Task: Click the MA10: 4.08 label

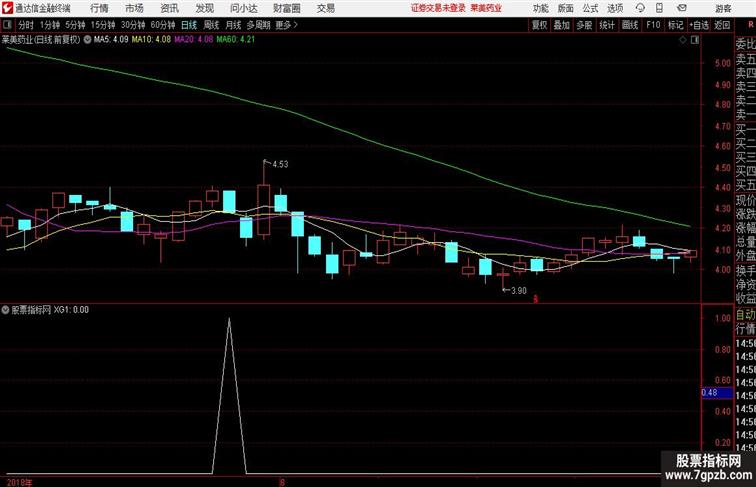Action: point(151,40)
